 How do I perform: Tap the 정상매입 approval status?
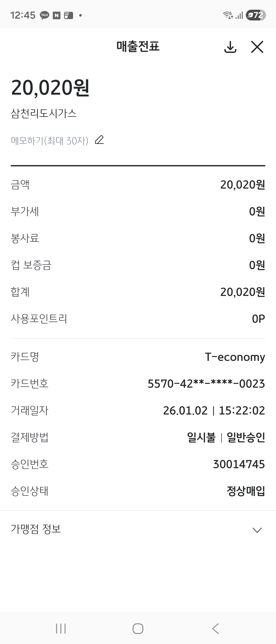tap(246, 491)
